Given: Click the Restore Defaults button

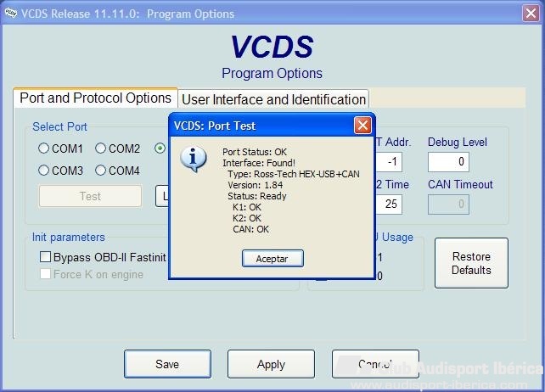Looking at the screenshot, I should click(x=471, y=263).
